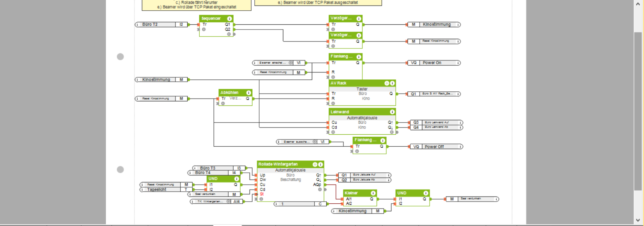The height and width of the screenshot is (226, 644).
Task: Select Power On VQ virtual output
Action: pyautogui.click(x=434, y=63)
